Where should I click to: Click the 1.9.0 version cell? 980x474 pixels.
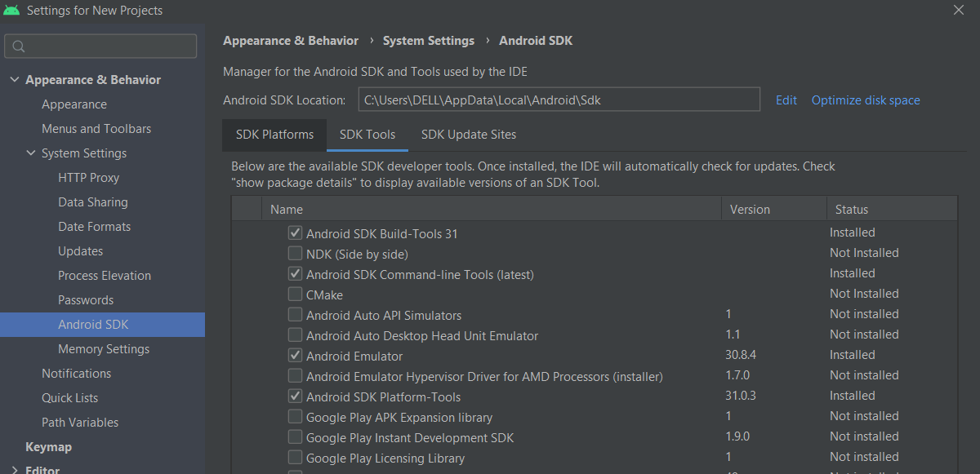point(737,436)
